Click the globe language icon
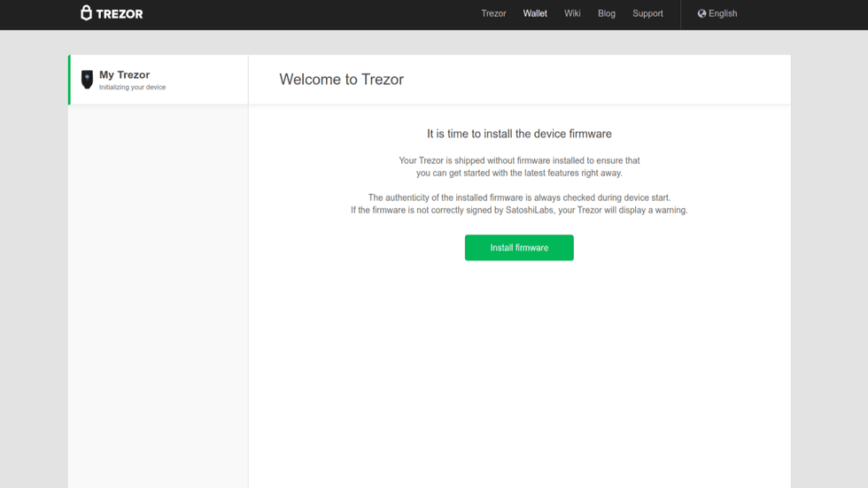 coord(701,14)
